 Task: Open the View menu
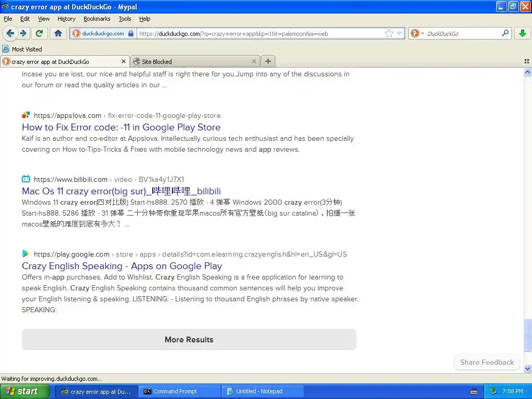[x=44, y=19]
